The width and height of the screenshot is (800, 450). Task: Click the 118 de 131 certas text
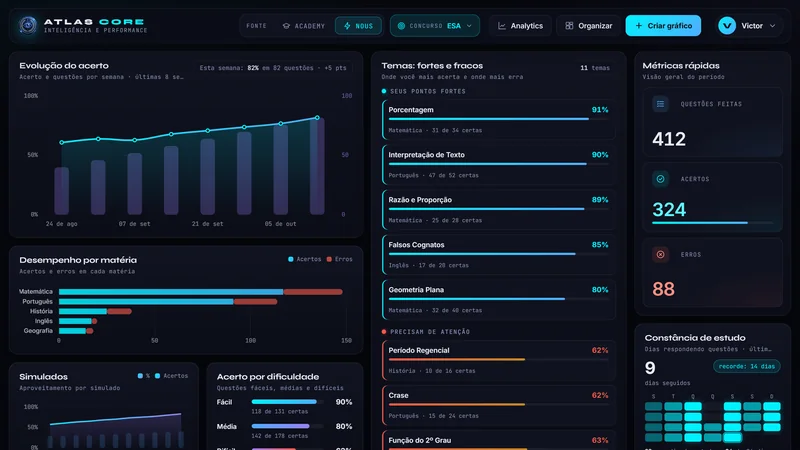[x=280, y=411]
